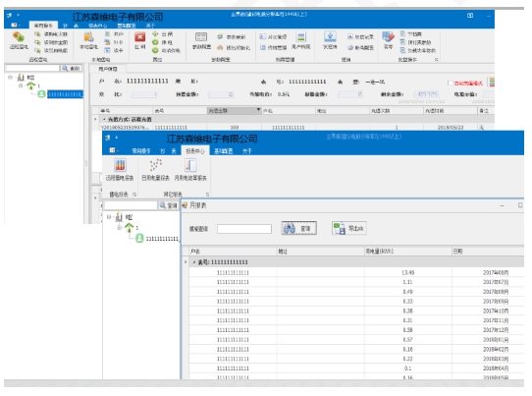Screen dimensions: 532x396
Task: Collapse the root area node in front tree
Action: tap(109, 217)
